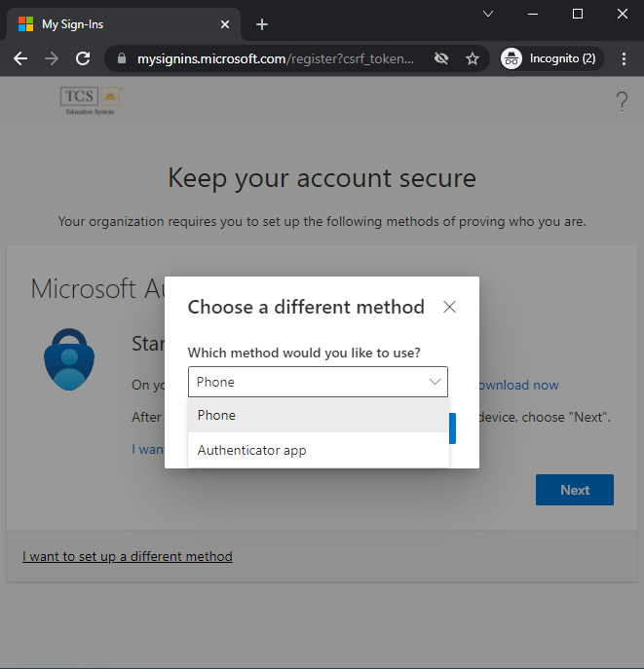The height and width of the screenshot is (669, 644).
Task: Maximize the browser window
Action: [x=578, y=14]
